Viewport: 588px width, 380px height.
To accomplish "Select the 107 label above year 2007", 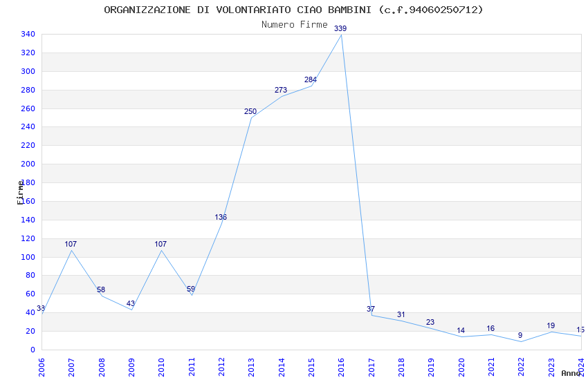I will pyautogui.click(x=71, y=244).
